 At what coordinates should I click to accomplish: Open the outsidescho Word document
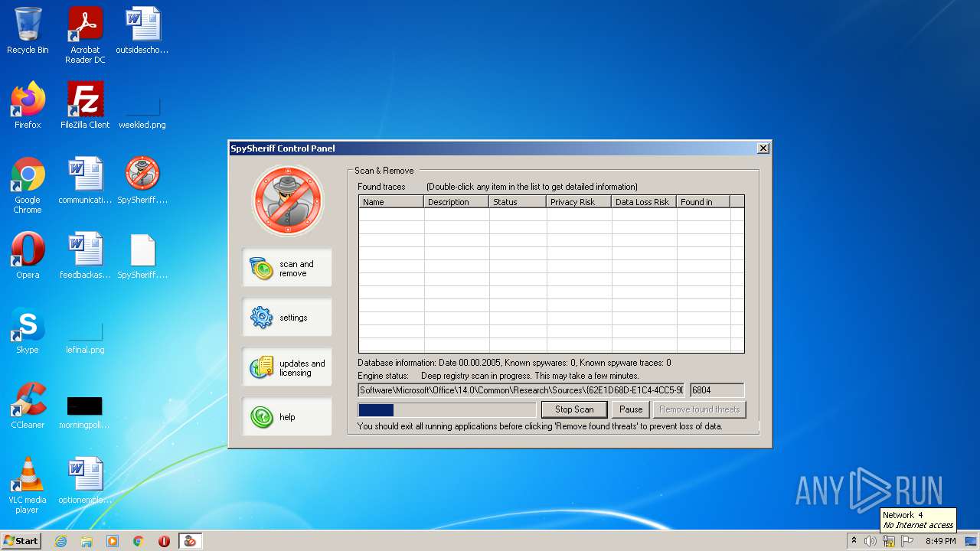click(142, 31)
